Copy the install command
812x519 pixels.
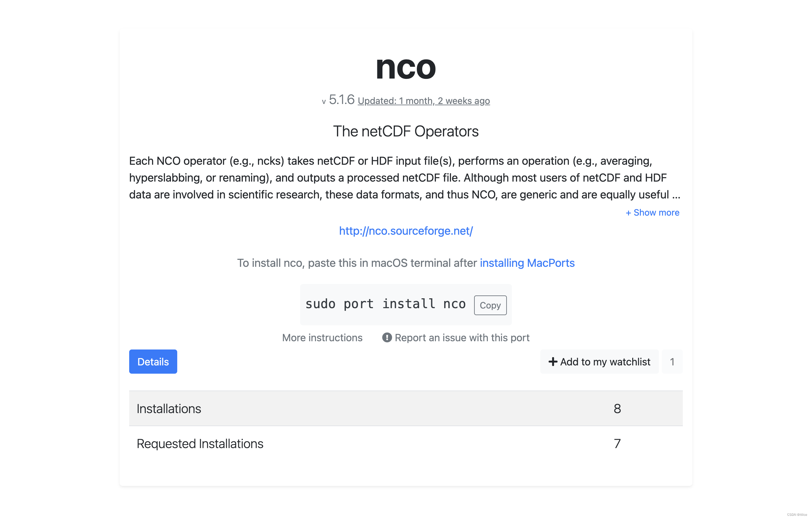coord(490,305)
